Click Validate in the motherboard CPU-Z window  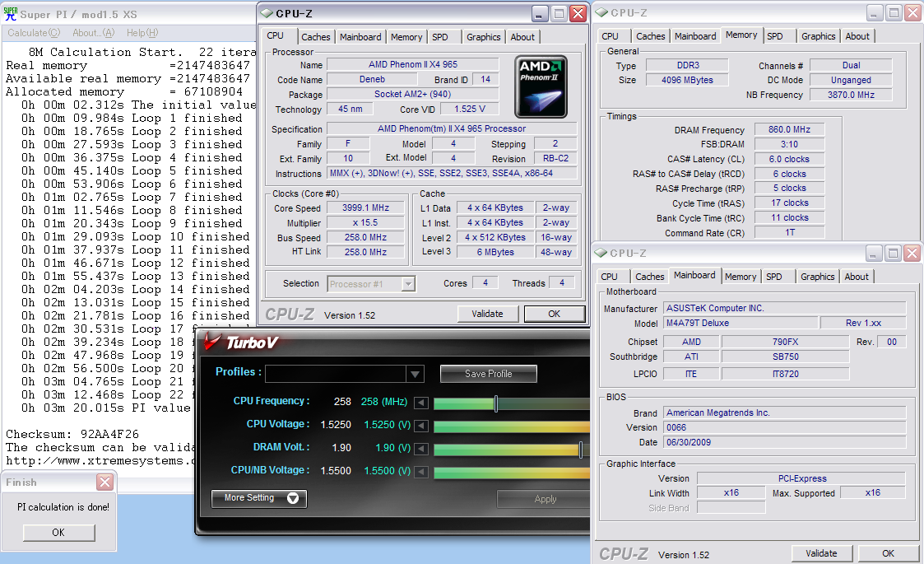(821, 553)
